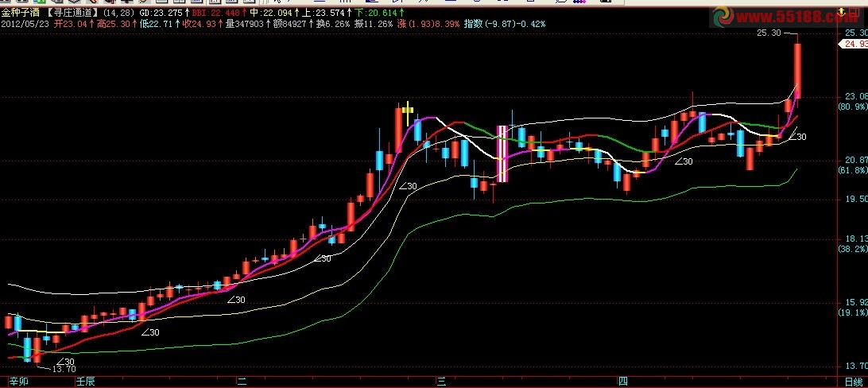The height and width of the screenshot is (388, 868).
Task: Jump to the 四 month marker
Action: tap(622, 382)
